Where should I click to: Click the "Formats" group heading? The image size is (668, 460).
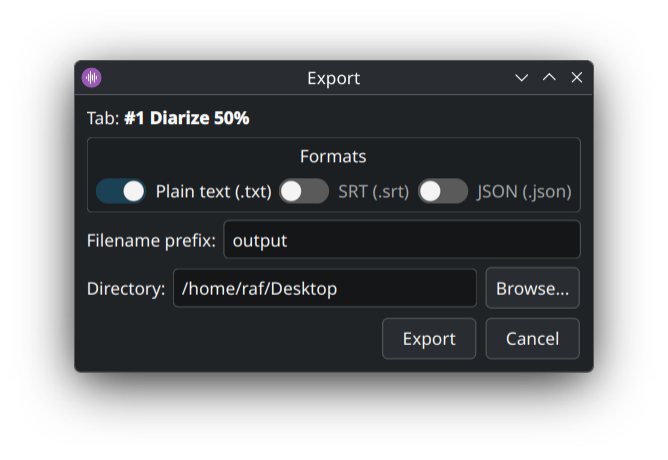333,156
